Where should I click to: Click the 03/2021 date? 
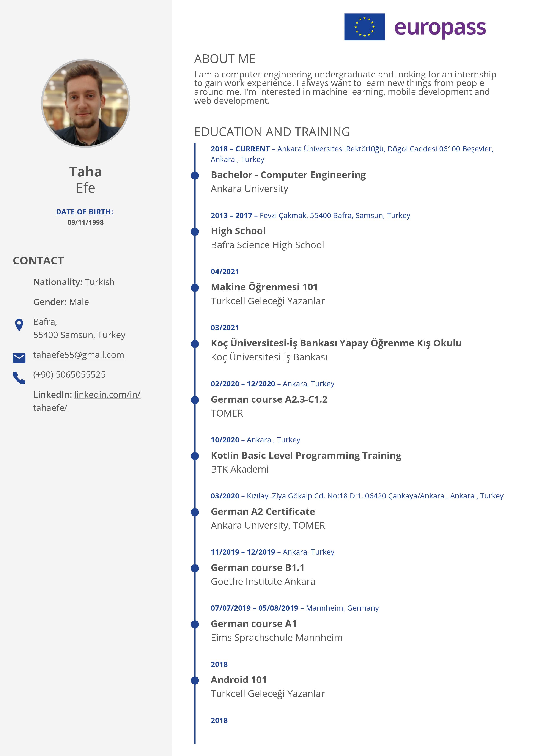pos(225,328)
